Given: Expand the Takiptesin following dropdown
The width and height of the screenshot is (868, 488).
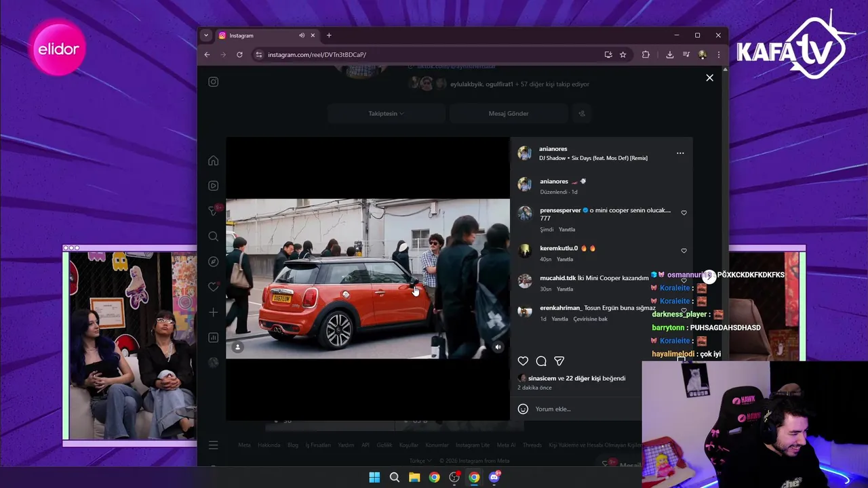Looking at the screenshot, I should click(386, 113).
